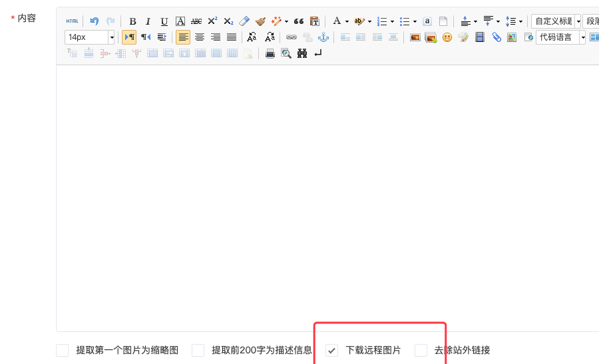Viewport: 599px width, 364px height.
Task: Open the 代码语言 combo box
Action: (561, 37)
